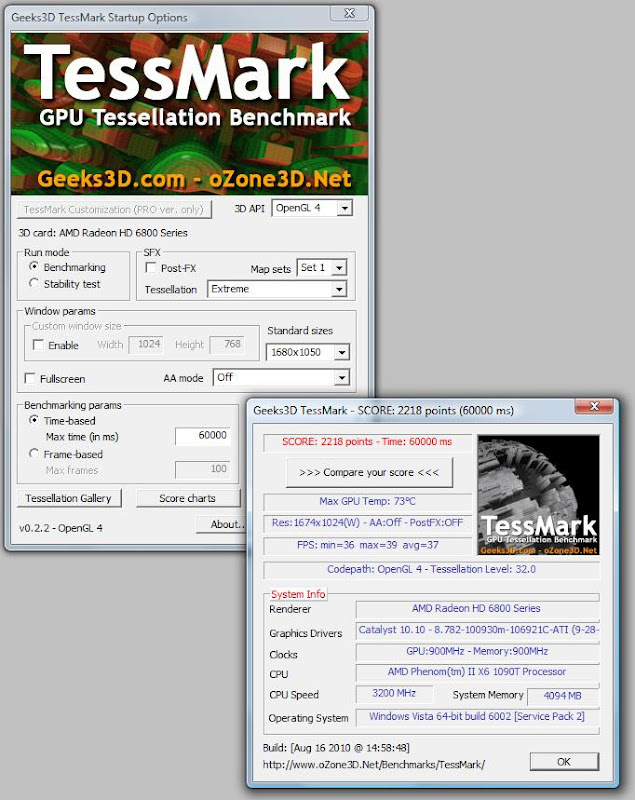
Task: Click the Catalyst 10.10 graphics drivers value
Action: (x=477, y=630)
